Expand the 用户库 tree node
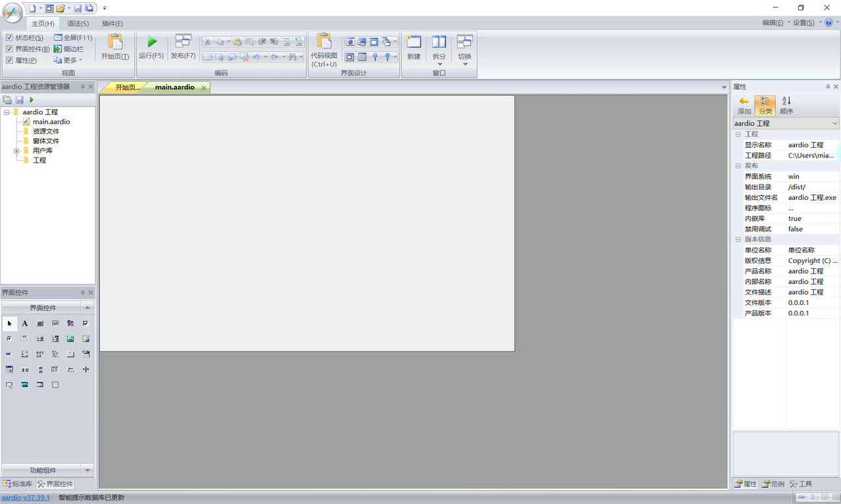The width and height of the screenshot is (841, 504). tap(17, 150)
